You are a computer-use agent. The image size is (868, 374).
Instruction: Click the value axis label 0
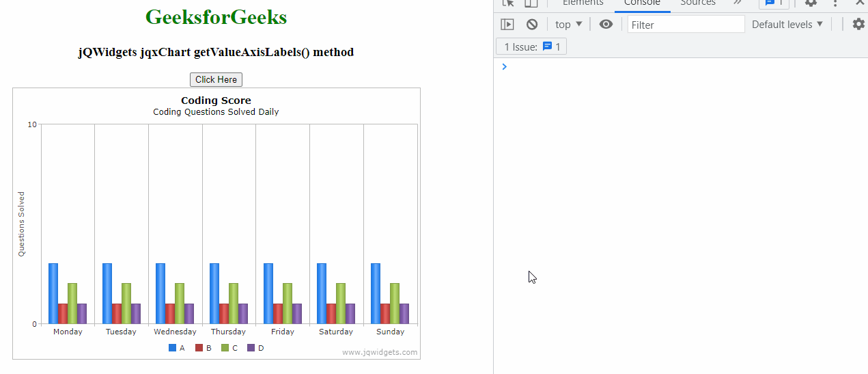[34, 324]
